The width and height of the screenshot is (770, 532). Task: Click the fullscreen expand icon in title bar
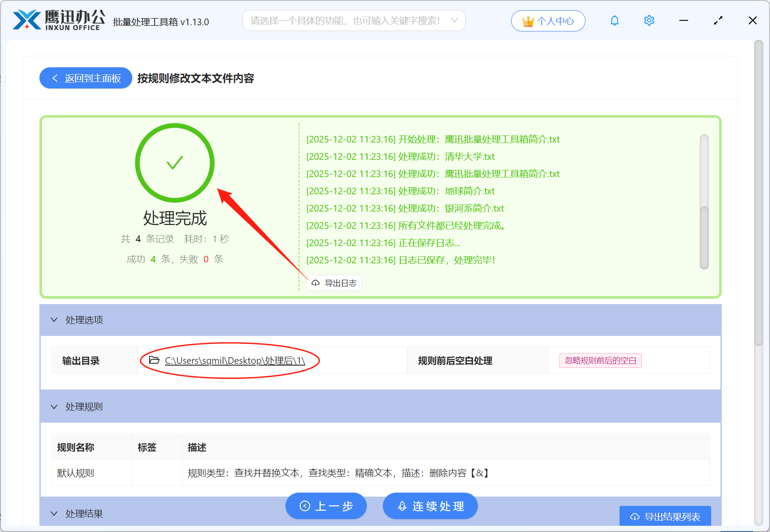[x=718, y=20]
